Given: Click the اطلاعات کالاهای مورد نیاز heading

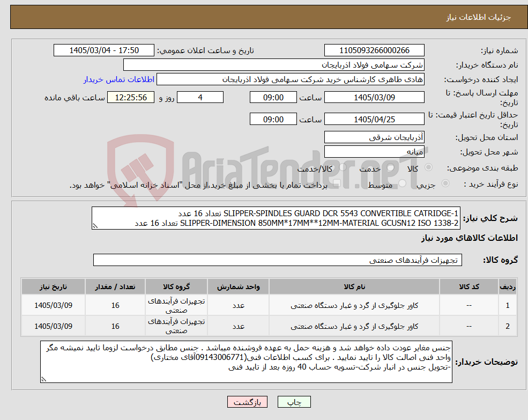Looking at the screenshot, I should [x=470, y=238].
